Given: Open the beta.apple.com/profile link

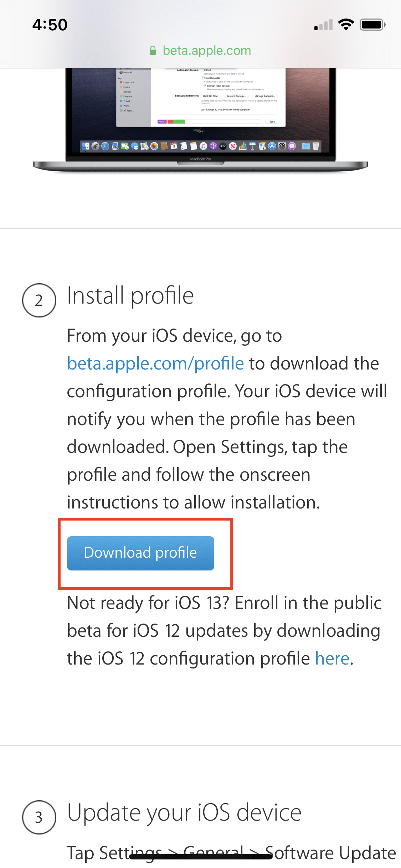Looking at the screenshot, I should [155, 363].
